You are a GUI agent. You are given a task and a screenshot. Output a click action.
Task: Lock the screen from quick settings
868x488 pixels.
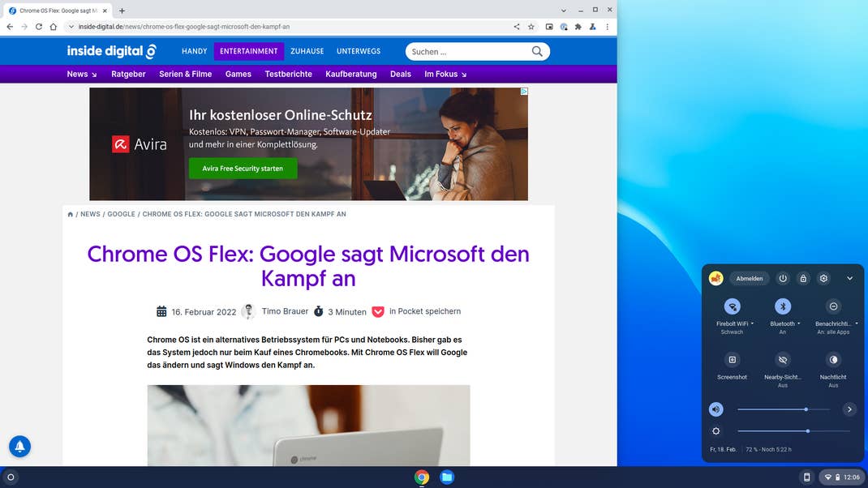[803, 278]
